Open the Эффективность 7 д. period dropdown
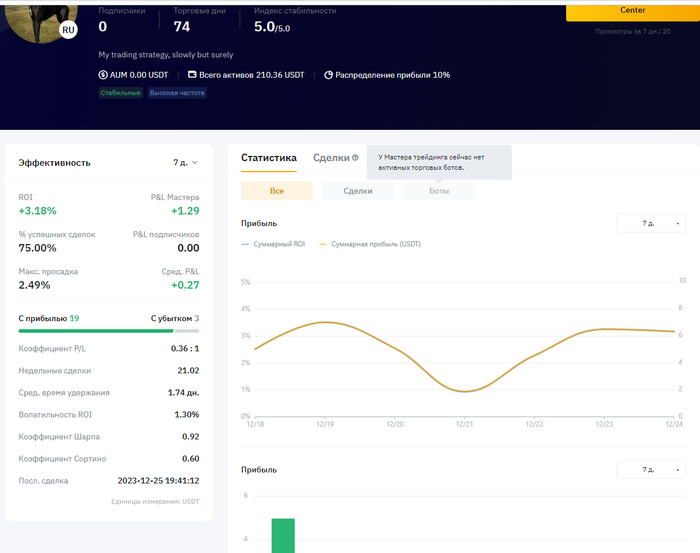 tap(185, 162)
